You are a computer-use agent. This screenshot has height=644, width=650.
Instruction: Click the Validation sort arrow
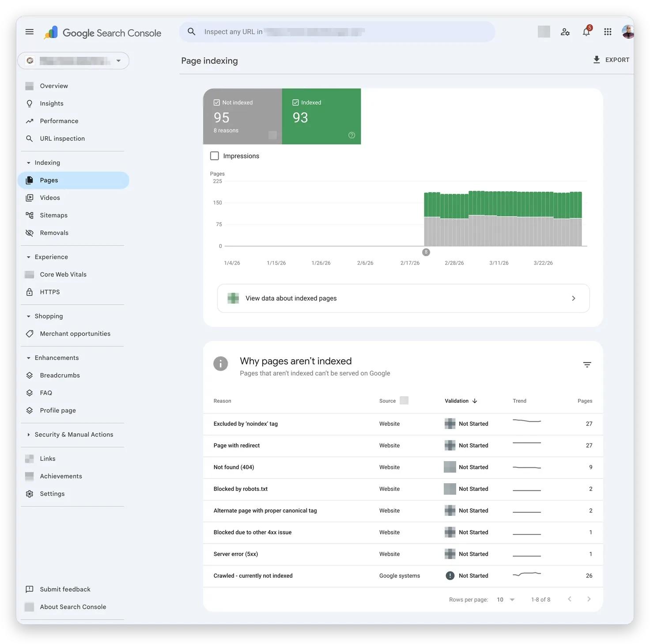coord(475,401)
